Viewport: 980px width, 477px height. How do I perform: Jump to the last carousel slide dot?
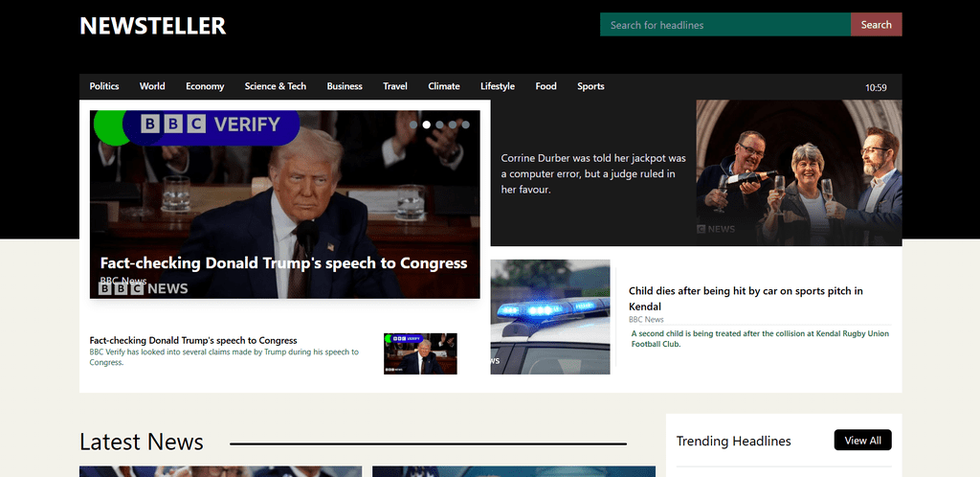coord(466,125)
